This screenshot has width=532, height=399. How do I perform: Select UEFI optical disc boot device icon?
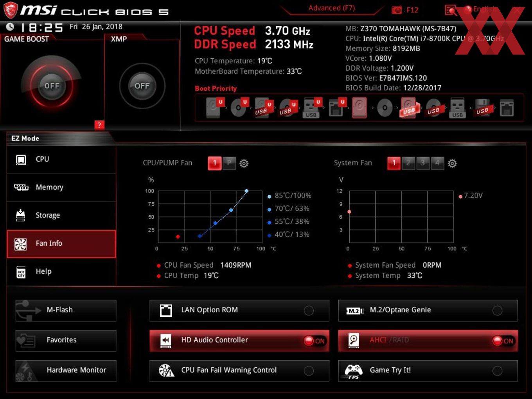pos(239,108)
